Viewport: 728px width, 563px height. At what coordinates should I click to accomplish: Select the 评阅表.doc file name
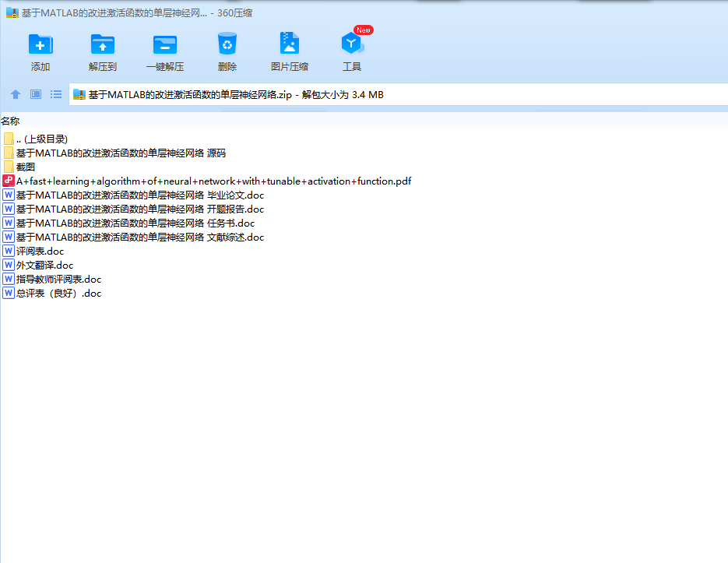[40, 252]
